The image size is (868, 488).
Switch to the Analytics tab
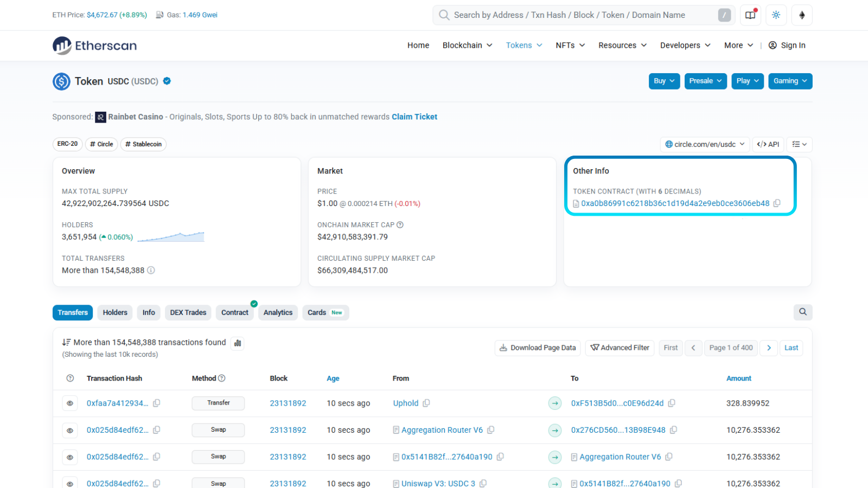(x=278, y=313)
